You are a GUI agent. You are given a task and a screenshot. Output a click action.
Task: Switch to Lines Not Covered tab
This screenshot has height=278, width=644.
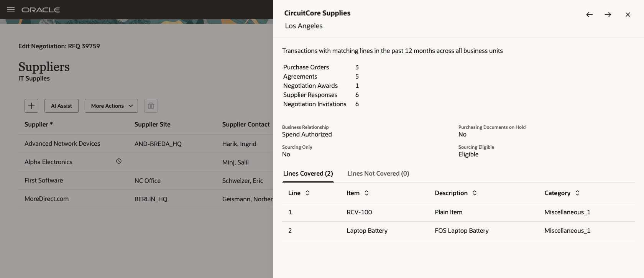click(x=378, y=174)
